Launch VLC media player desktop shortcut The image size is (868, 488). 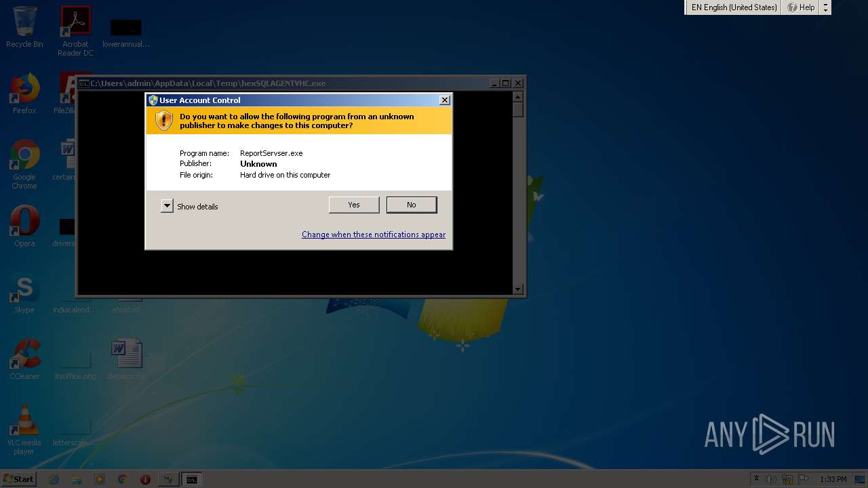24,430
